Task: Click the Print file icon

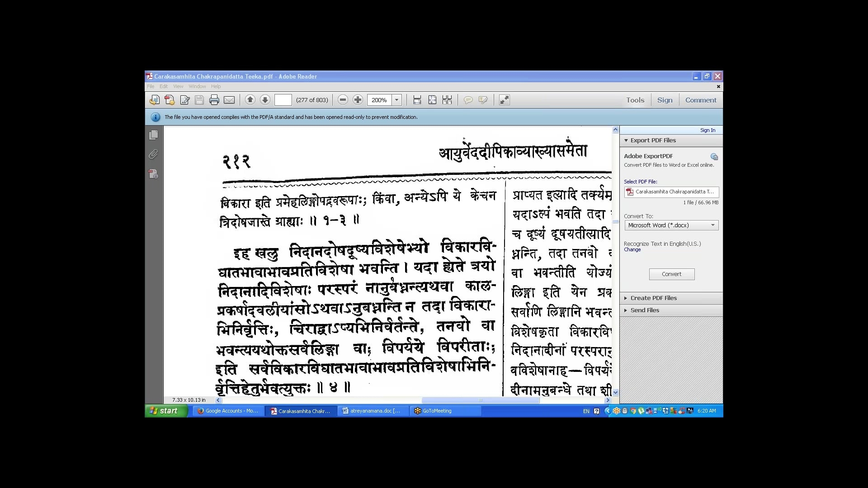Action: click(214, 100)
